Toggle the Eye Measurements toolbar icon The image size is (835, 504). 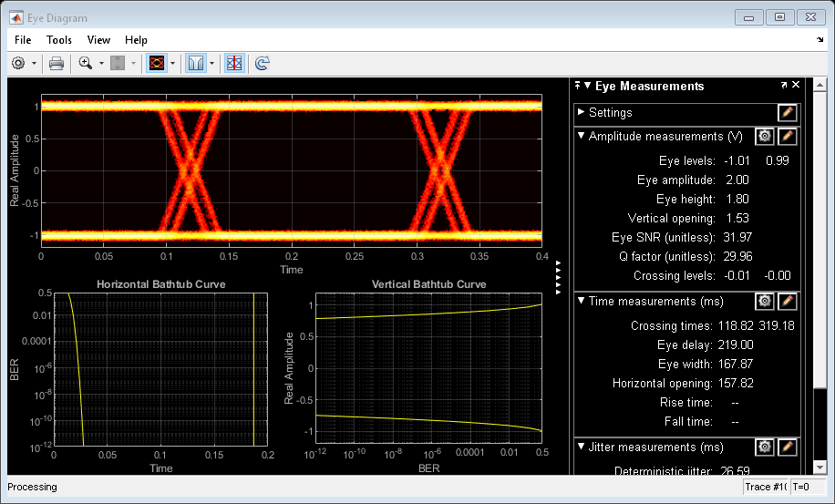pos(157,63)
